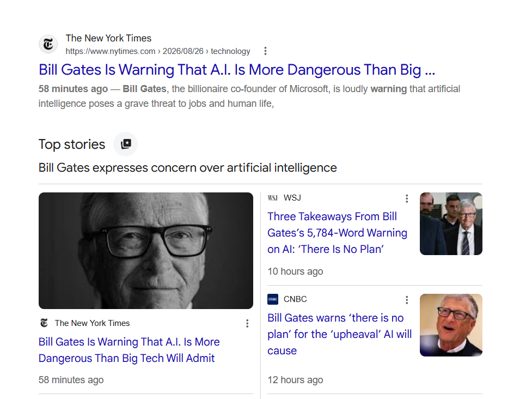Open the three-dot menu on the WSJ story
The image size is (532, 399).
[407, 198]
